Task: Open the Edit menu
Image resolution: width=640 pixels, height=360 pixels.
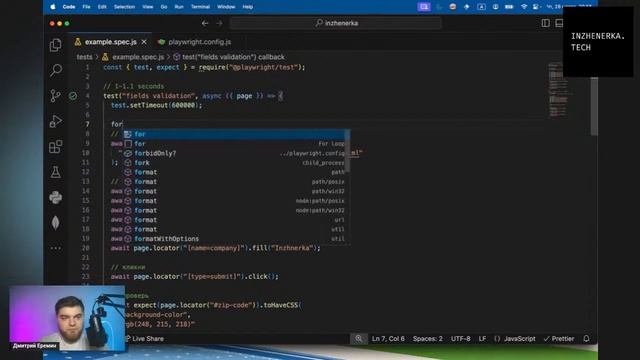Action: pyautogui.click(x=102, y=7)
